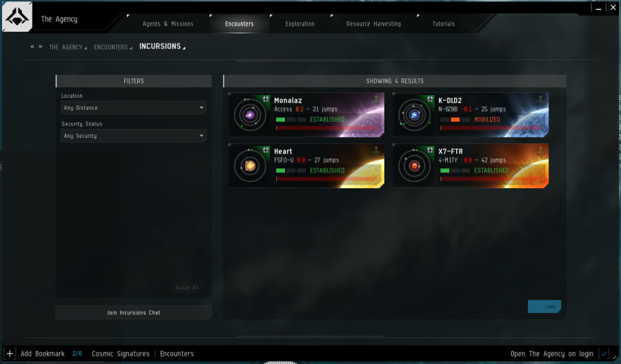Click the Heart system name
The image size is (621, 364).
pyautogui.click(x=283, y=152)
